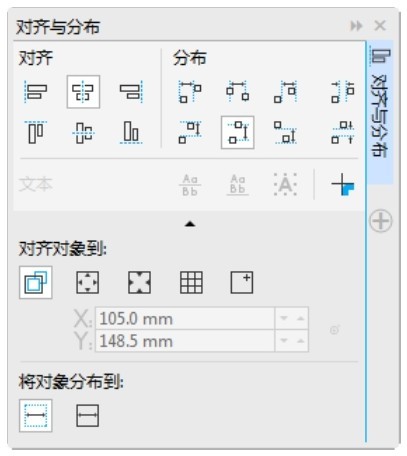Toggle align to Page Edge option

(87, 282)
